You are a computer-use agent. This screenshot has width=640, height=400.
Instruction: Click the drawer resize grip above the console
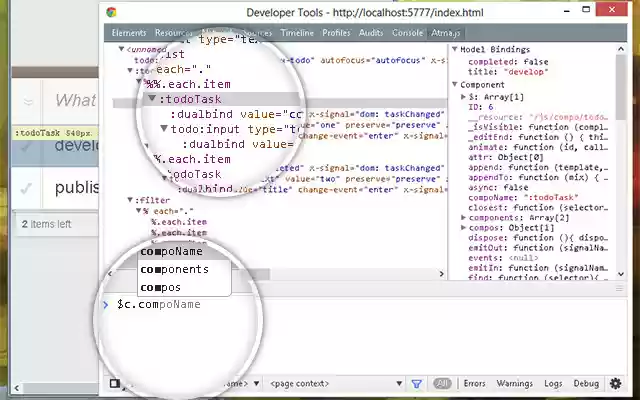pos(619,289)
